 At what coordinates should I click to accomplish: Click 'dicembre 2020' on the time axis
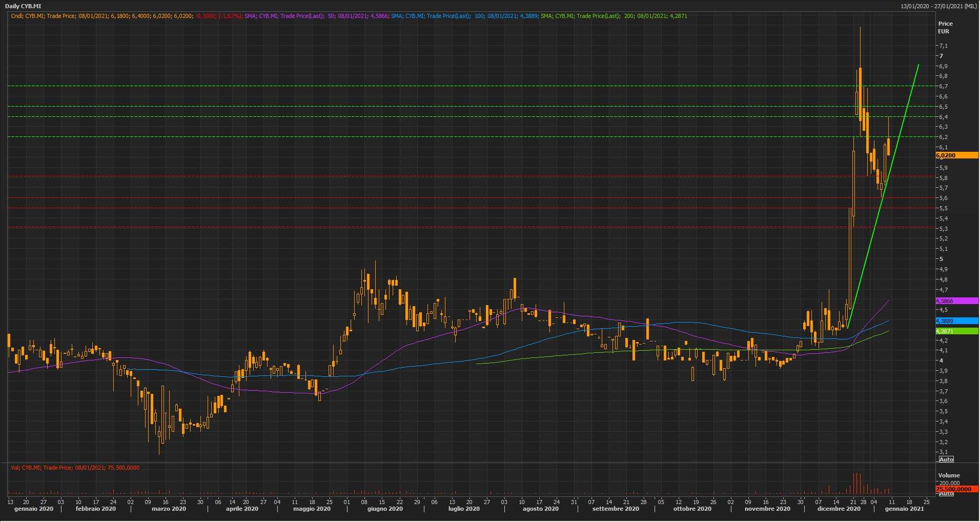839,509
